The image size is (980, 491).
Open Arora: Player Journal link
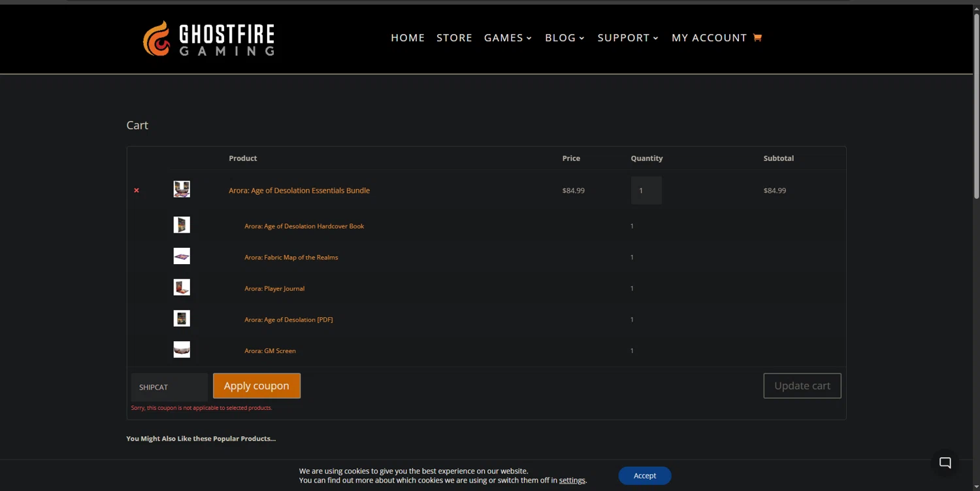click(x=274, y=288)
